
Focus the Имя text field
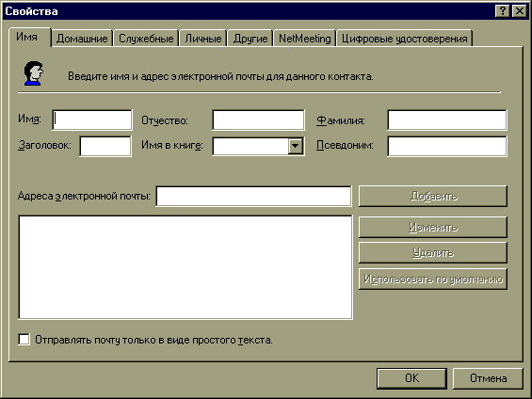click(92, 120)
